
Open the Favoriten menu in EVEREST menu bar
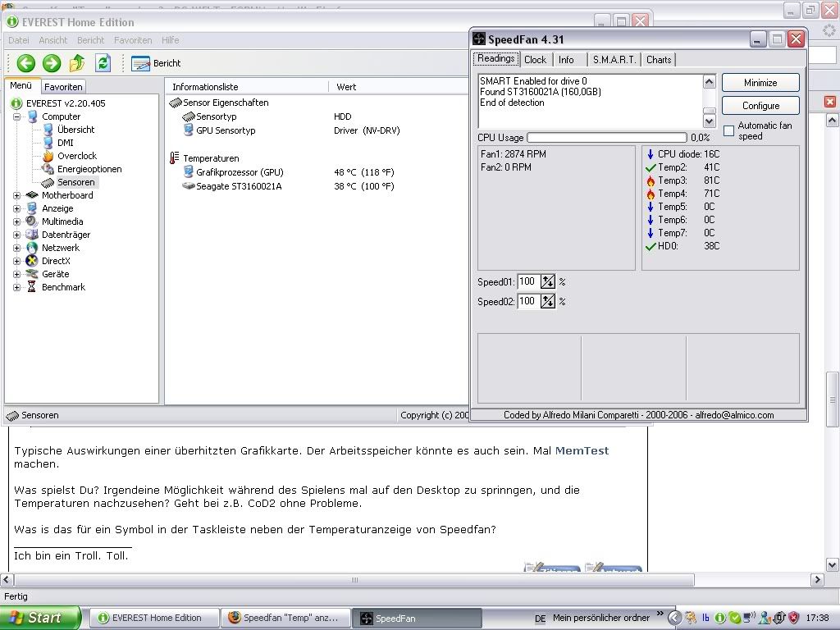[x=133, y=40]
